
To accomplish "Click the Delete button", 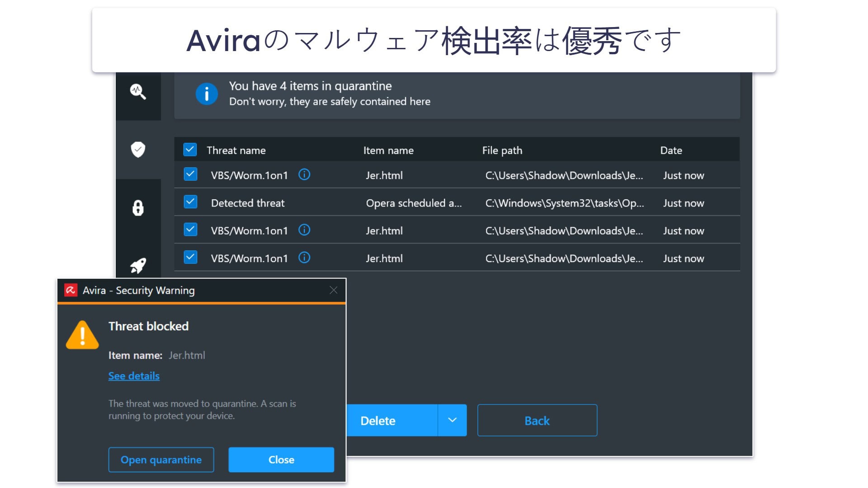I will 392,420.
